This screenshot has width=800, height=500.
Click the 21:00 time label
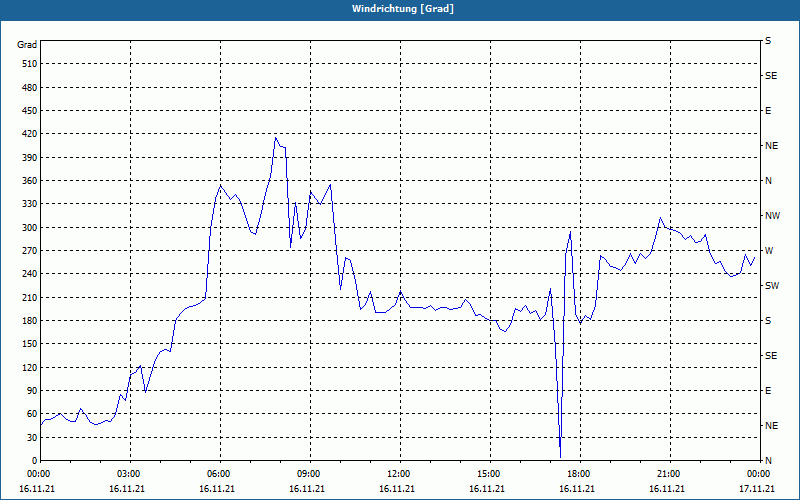point(669,473)
